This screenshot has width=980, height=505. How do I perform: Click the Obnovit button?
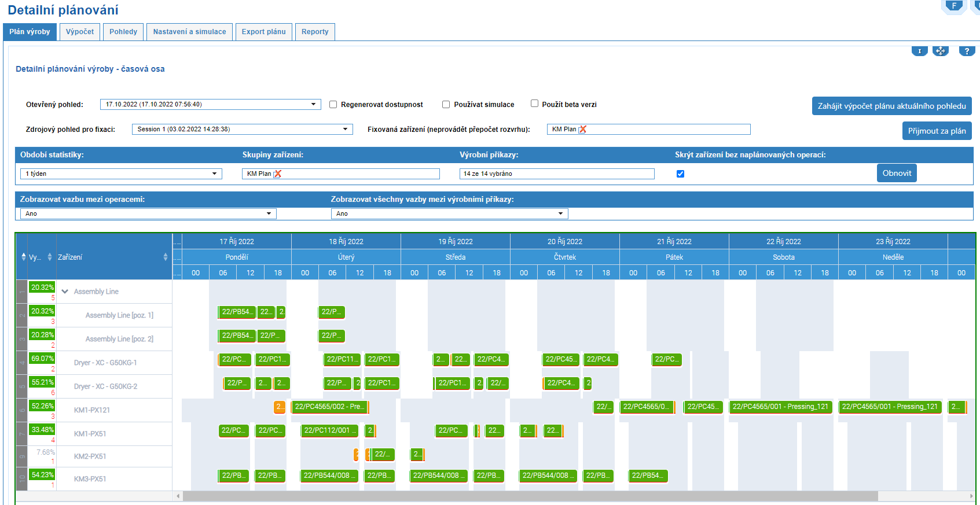click(896, 173)
